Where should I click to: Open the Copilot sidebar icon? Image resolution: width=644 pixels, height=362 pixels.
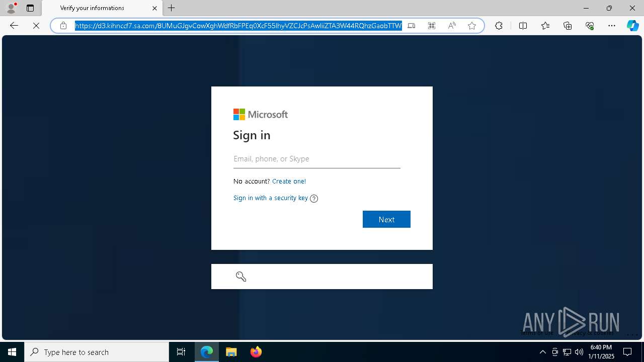(x=632, y=26)
